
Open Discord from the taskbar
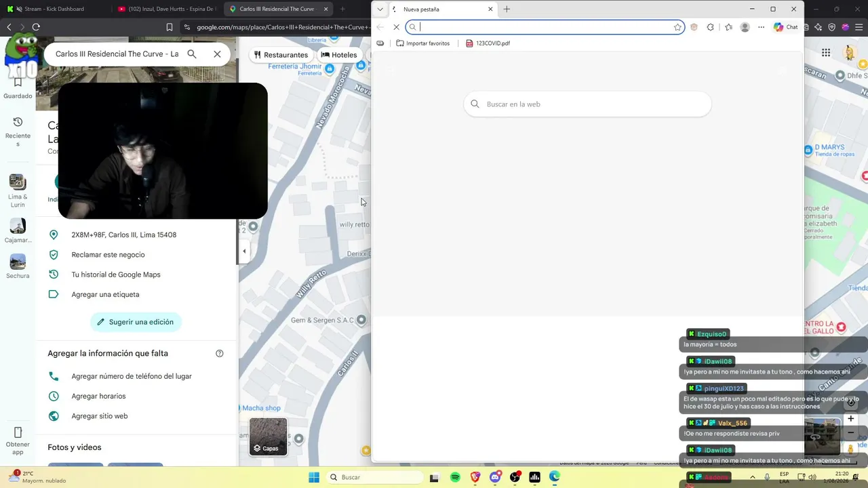[x=495, y=477]
